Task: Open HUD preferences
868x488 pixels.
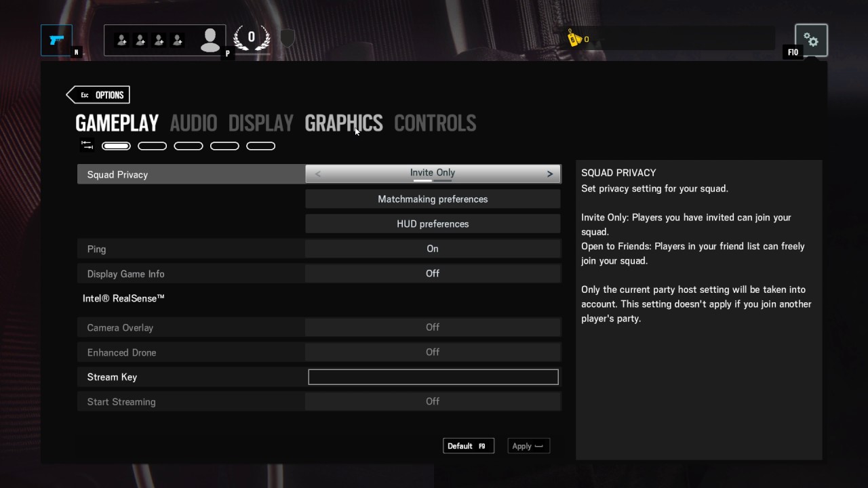Action: coord(433,224)
